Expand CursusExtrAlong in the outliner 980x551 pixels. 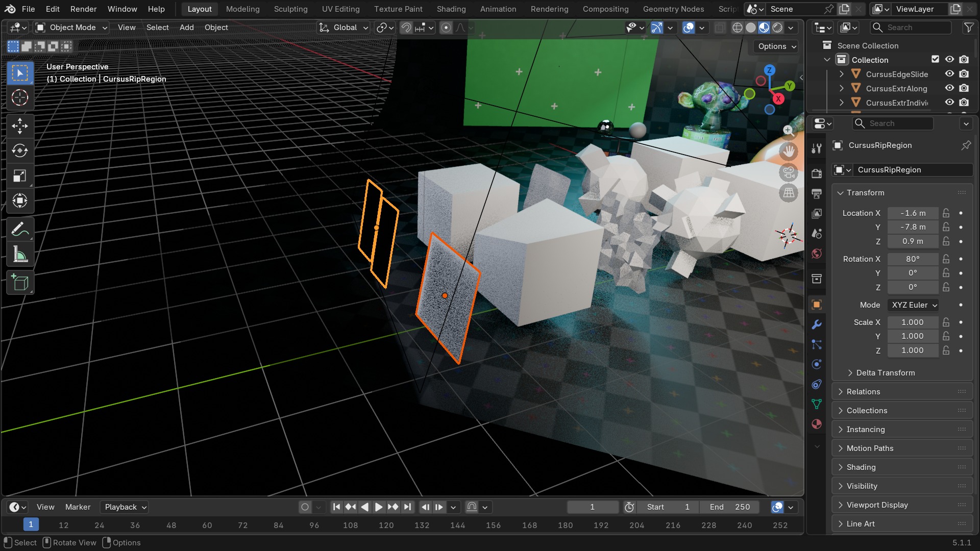pyautogui.click(x=841, y=88)
